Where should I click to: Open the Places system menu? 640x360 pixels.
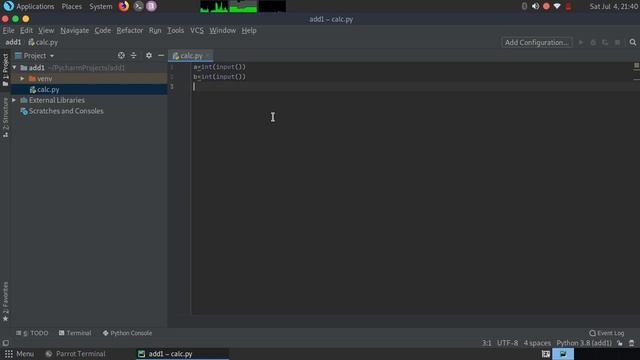pos(71,6)
